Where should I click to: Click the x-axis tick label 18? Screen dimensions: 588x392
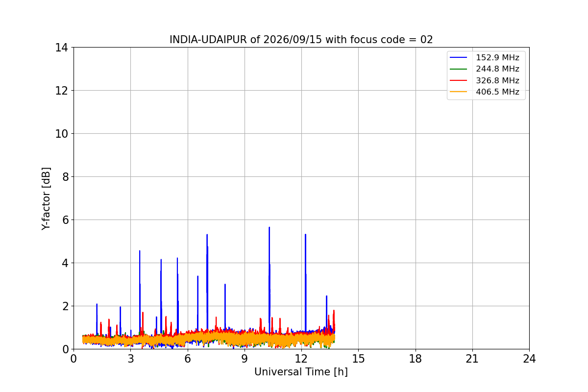point(416,359)
